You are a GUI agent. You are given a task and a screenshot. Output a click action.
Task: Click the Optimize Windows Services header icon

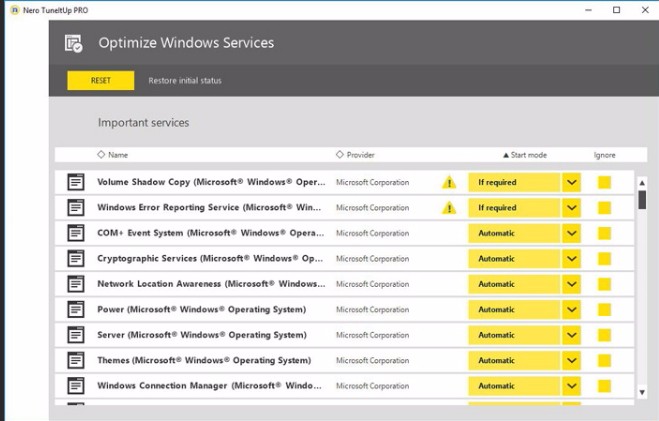(73, 43)
